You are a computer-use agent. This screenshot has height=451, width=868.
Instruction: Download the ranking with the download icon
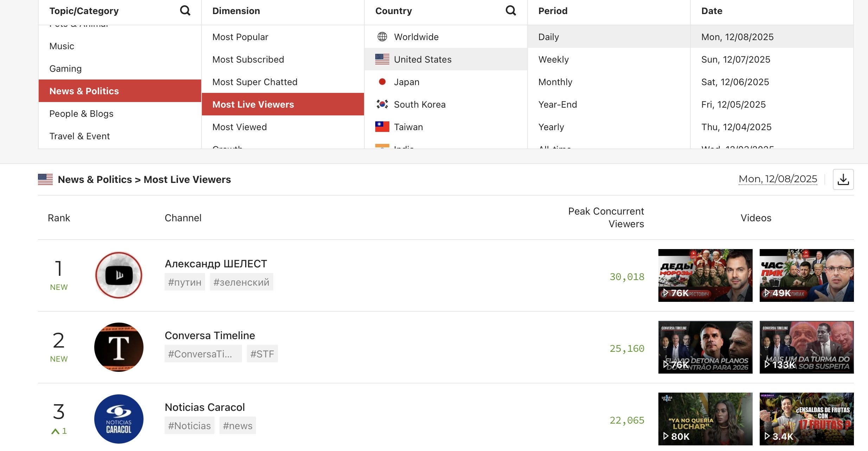pos(843,179)
